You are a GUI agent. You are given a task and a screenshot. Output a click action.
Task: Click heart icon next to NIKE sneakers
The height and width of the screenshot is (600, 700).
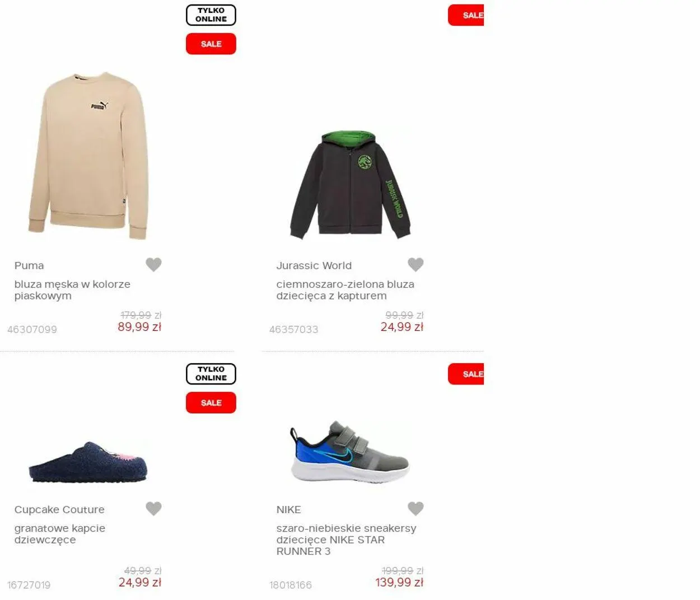point(416,508)
